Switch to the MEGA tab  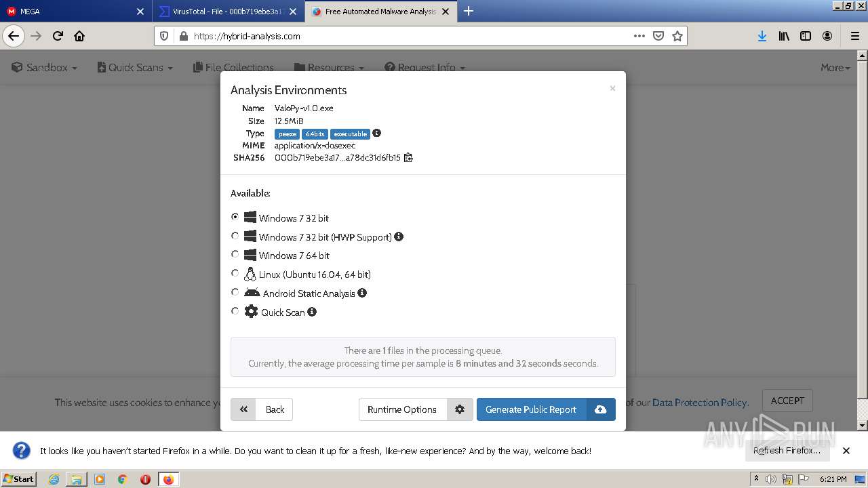pos(68,12)
